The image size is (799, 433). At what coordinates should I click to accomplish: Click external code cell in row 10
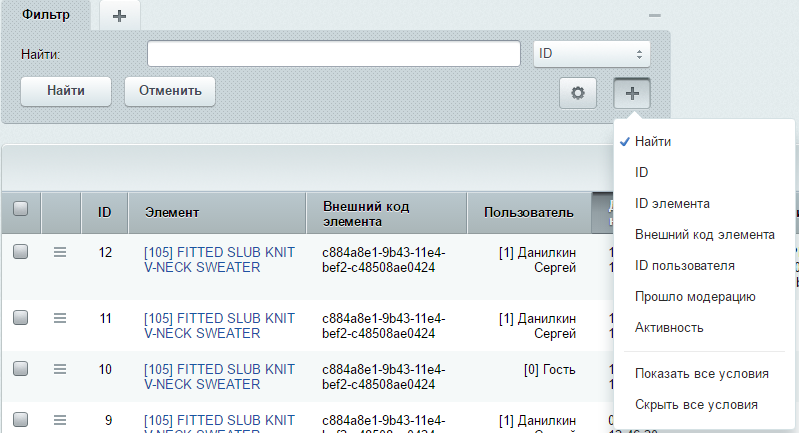(x=384, y=376)
